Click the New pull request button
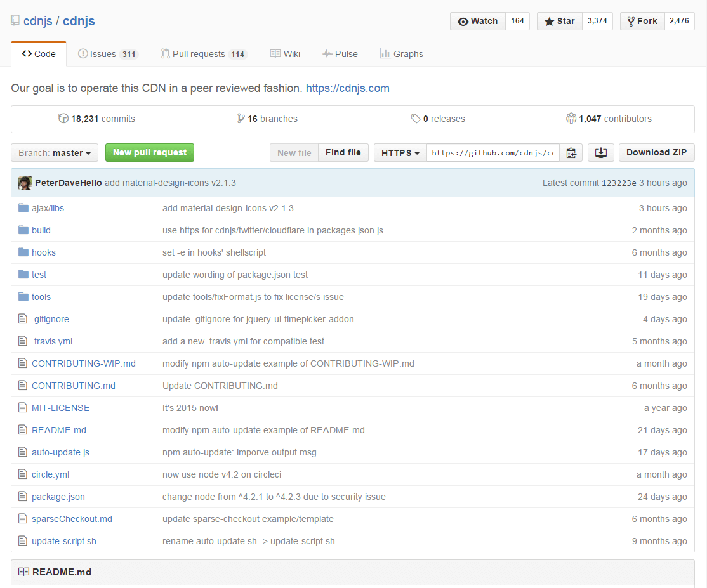 coord(150,152)
